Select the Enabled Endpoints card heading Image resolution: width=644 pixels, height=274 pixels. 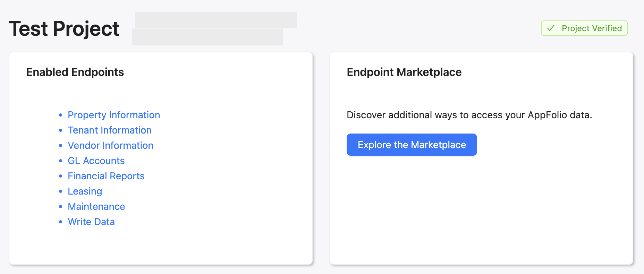(75, 72)
